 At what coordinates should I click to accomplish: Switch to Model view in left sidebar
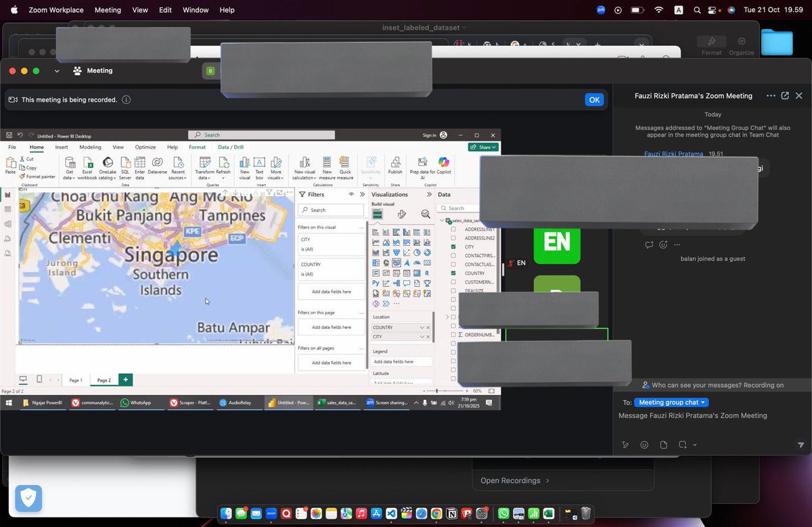click(x=7, y=225)
